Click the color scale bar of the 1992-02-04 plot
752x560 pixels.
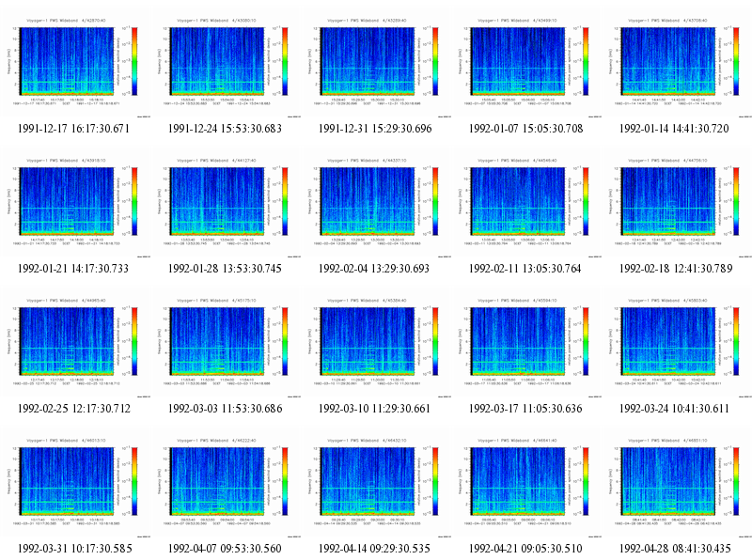pyautogui.click(x=435, y=201)
